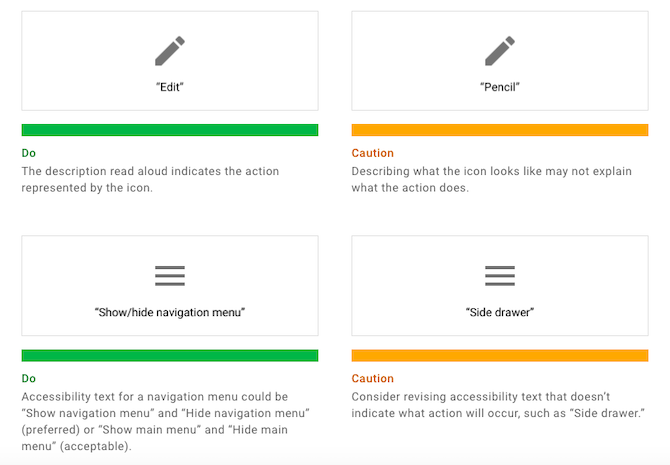Click the hamburger icon above "Side drawer"
The width and height of the screenshot is (670, 465).
500,276
